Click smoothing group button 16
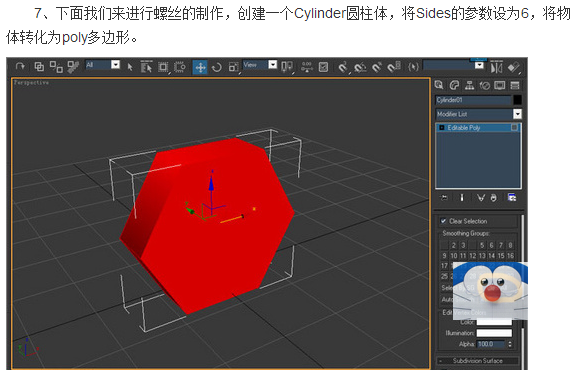Image resolution: width=578 pixels, height=370 pixels. point(511,256)
